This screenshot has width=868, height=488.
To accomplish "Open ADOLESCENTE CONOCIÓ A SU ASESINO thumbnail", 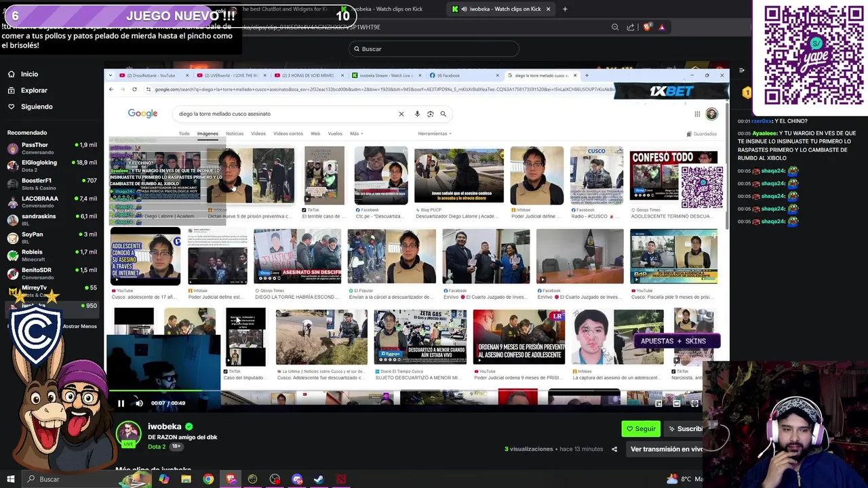I will 145,256.
